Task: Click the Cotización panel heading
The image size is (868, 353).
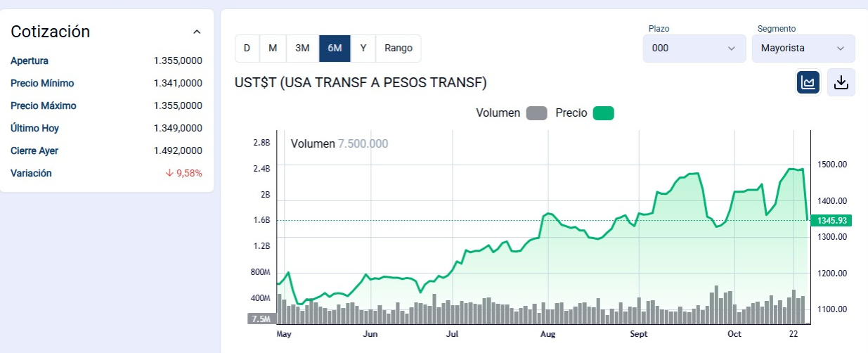Action: point(51,32)
